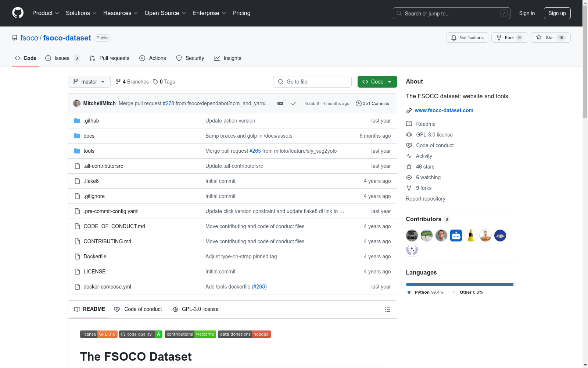Open MitchellMitch's avatar in commit bar
Viewport: 588px width, 368px height.
(x=77, y=103)
